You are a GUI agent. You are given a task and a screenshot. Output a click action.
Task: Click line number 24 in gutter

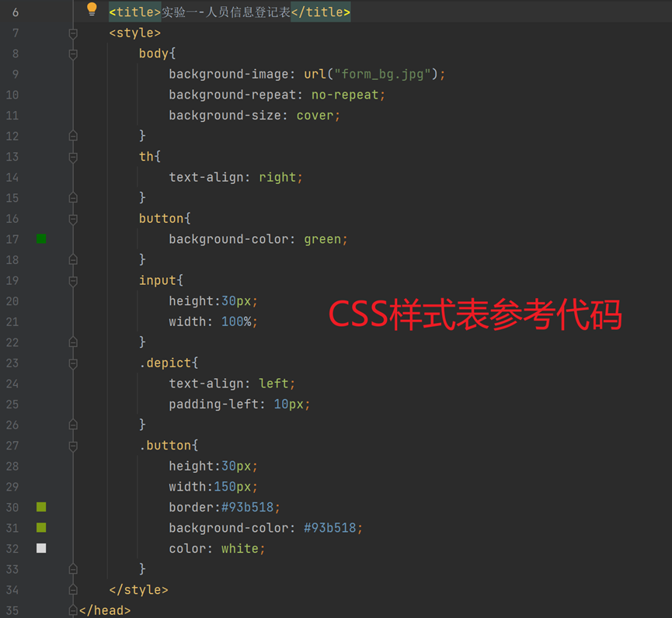(12, 384)
